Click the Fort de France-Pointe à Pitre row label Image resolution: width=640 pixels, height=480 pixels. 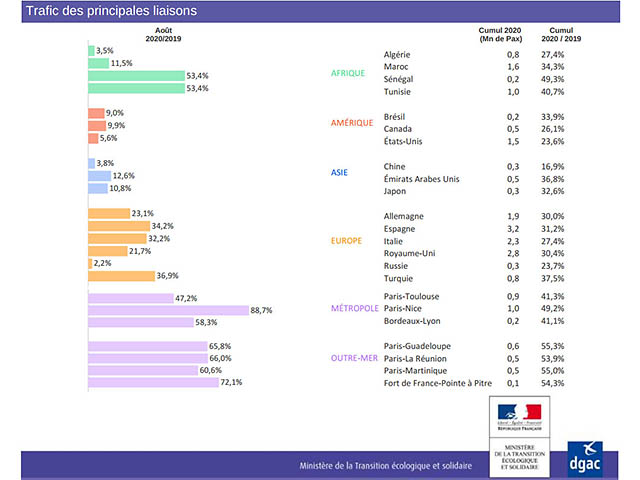pos(436,383)
